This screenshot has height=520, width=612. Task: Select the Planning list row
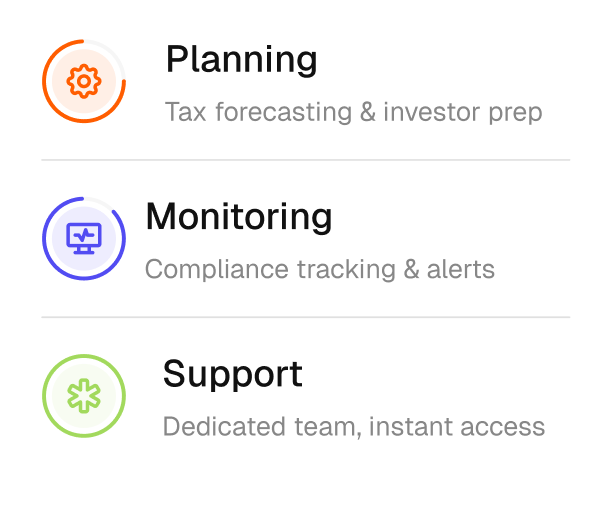tap(306, 81)
